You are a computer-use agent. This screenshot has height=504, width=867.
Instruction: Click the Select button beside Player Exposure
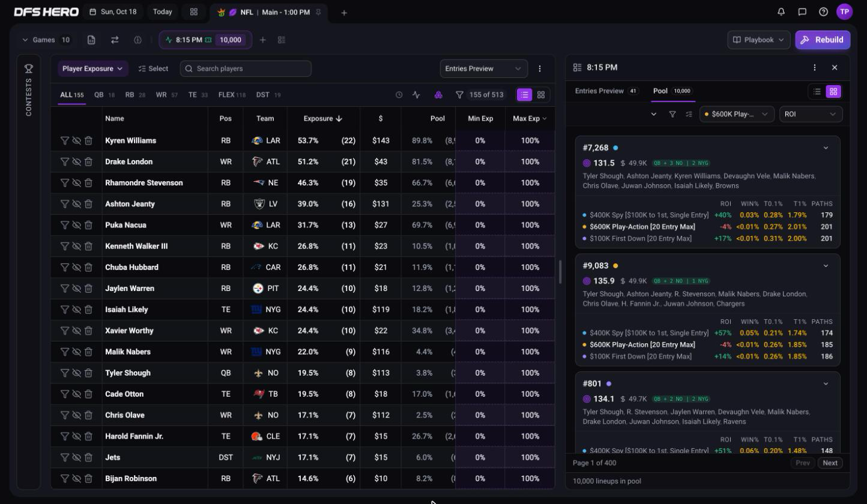point(153,68)
